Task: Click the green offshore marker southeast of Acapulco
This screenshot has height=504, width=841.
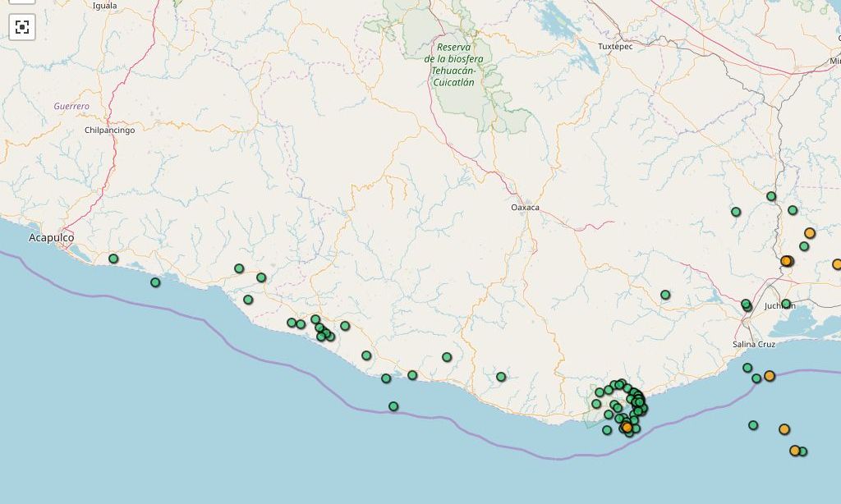Action: pos(155,282)
